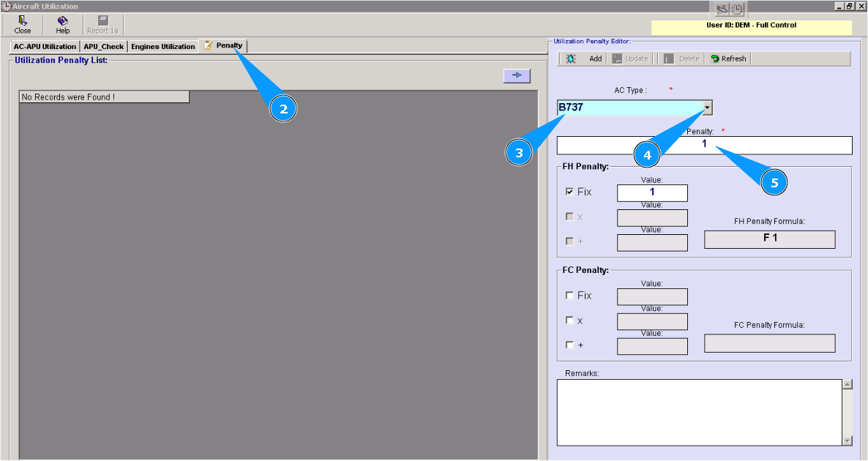868x461 pixels.
Task: Click the FH Penalty Fix value field
Action: point(652,192)
